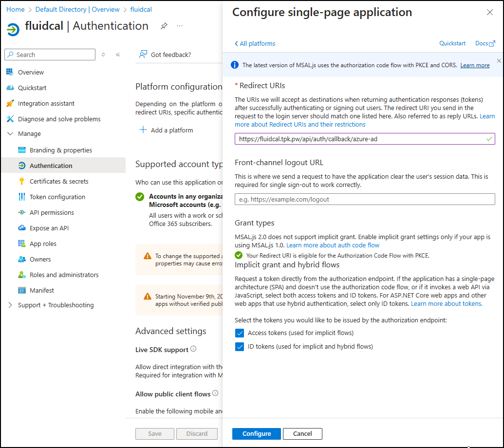
Task: Click the App roles grid icon
Action: [22, 243]
